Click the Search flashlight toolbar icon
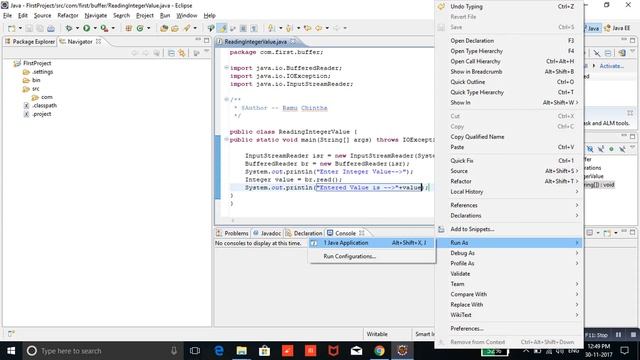 click(x=187, y=28)
